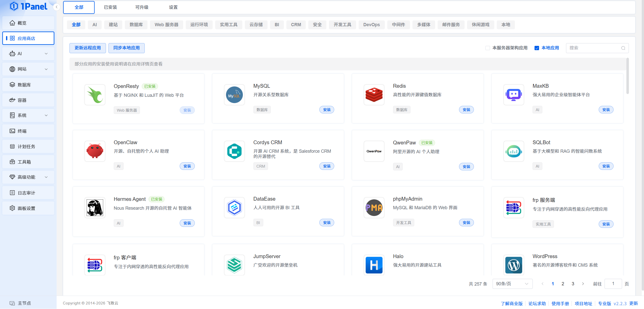Go to page 3
Viewport: 644px width, 309px height.
click(573, 284)
